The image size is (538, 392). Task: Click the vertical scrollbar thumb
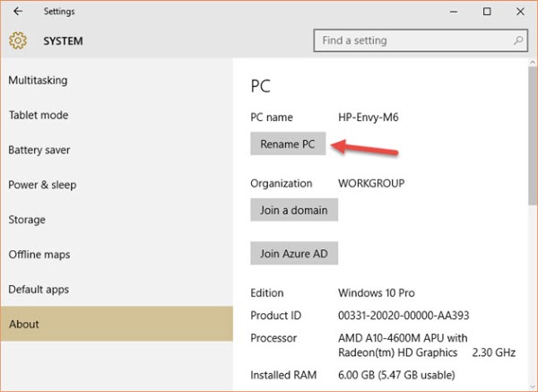(531, 135)
